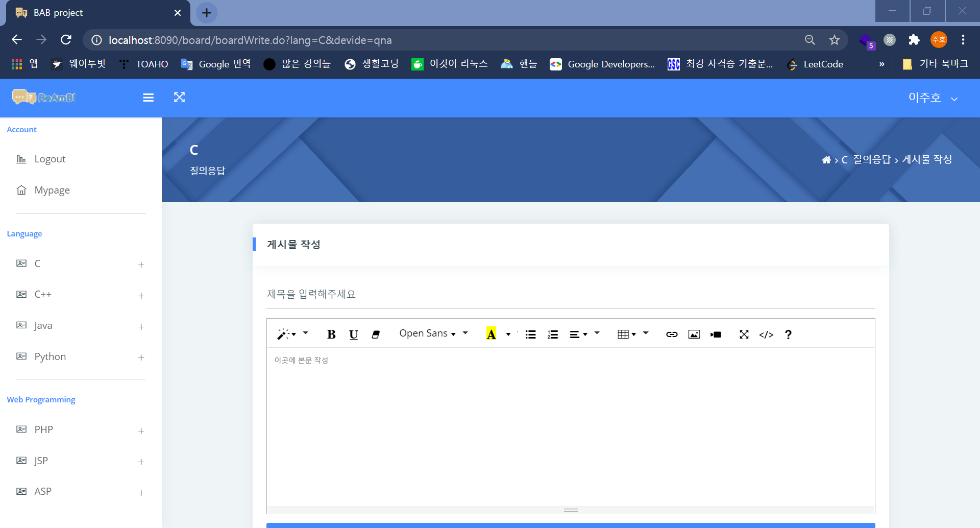This screenshot has height=528, width=980.
Task: Open the Open Sans font family dropdown
Action: [427, 333]
